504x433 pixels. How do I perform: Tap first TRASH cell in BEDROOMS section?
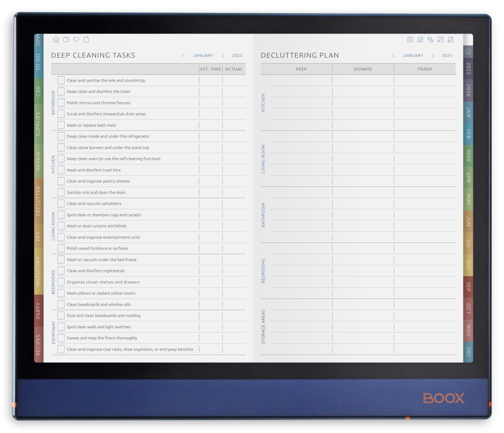425,248
